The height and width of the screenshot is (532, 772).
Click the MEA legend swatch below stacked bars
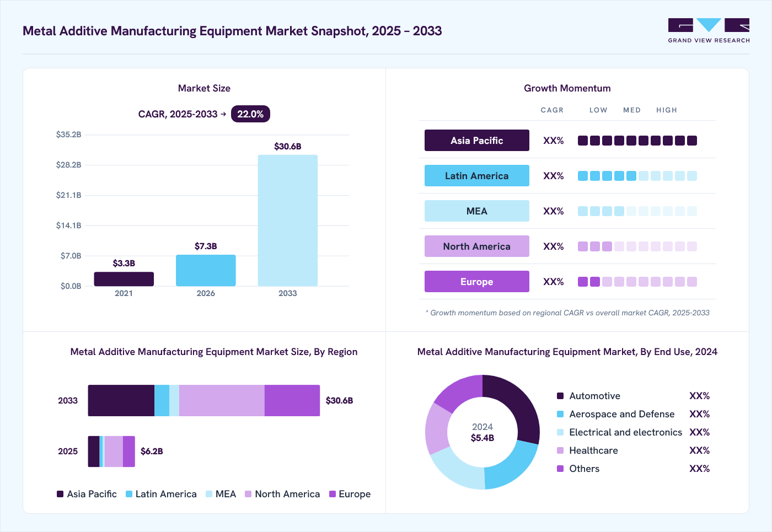pos(209,494)
